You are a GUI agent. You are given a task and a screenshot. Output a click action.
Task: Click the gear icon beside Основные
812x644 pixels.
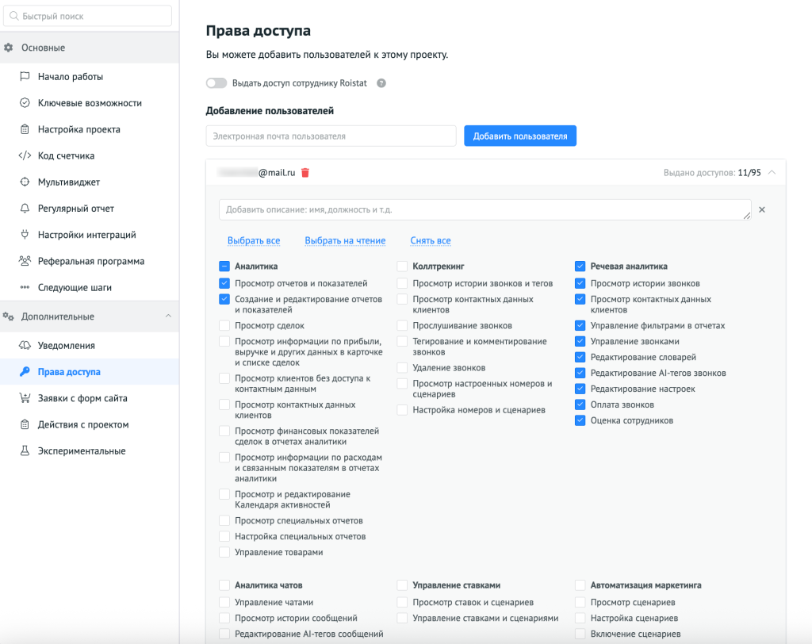point(8,48)
